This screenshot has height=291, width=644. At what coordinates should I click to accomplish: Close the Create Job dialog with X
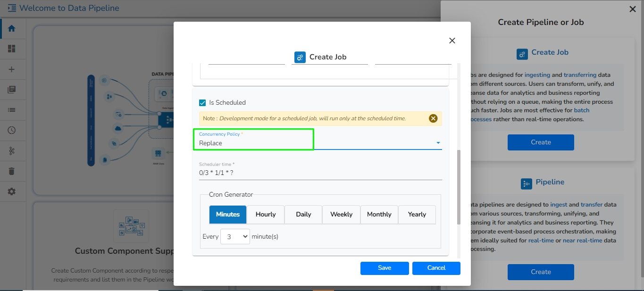452,41
